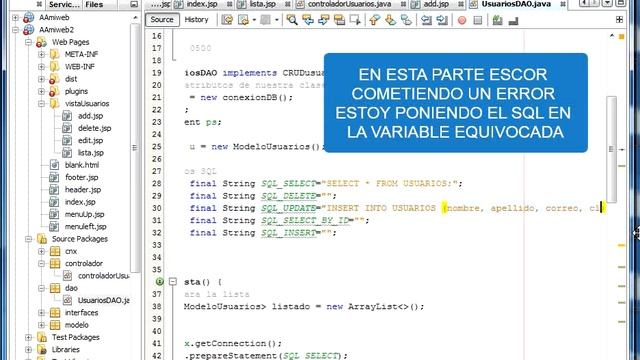640x360 pixels.
Task: Click the interfaces package label
Action: [x=82, y=313]
